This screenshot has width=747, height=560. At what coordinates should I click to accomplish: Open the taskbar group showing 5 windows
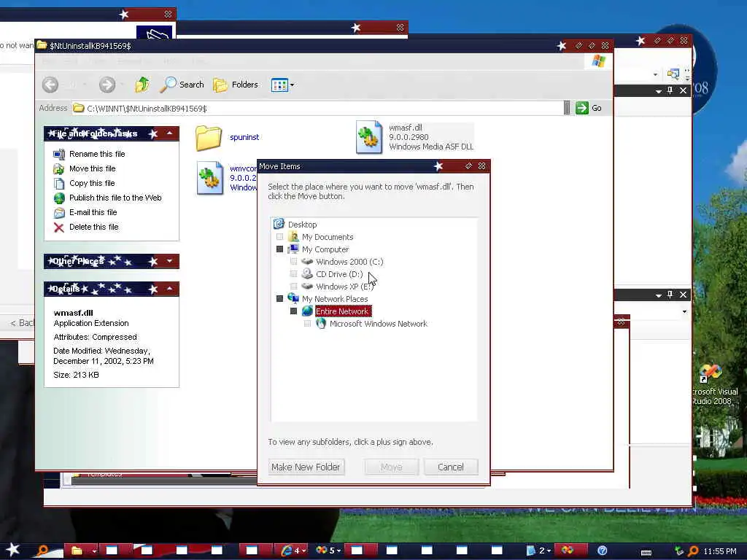point(328,551)
